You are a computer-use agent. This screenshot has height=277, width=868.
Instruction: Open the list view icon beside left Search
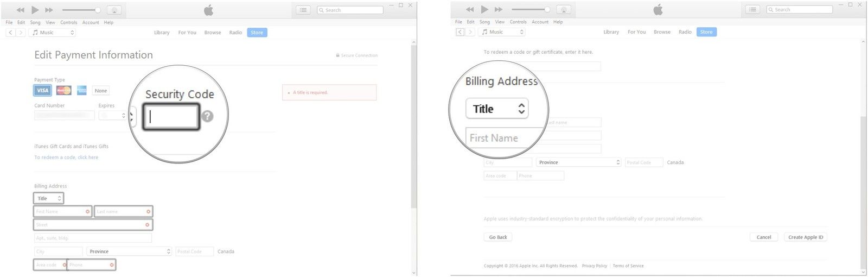click(303, 10)
